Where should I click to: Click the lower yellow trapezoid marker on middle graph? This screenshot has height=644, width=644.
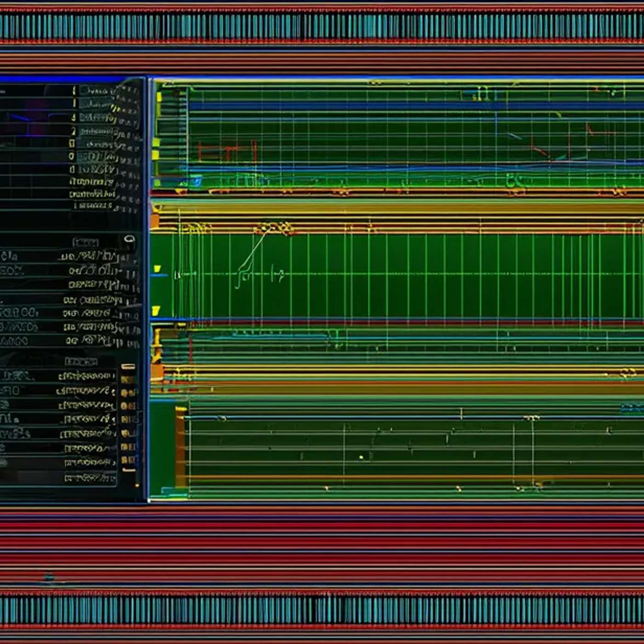156,311
